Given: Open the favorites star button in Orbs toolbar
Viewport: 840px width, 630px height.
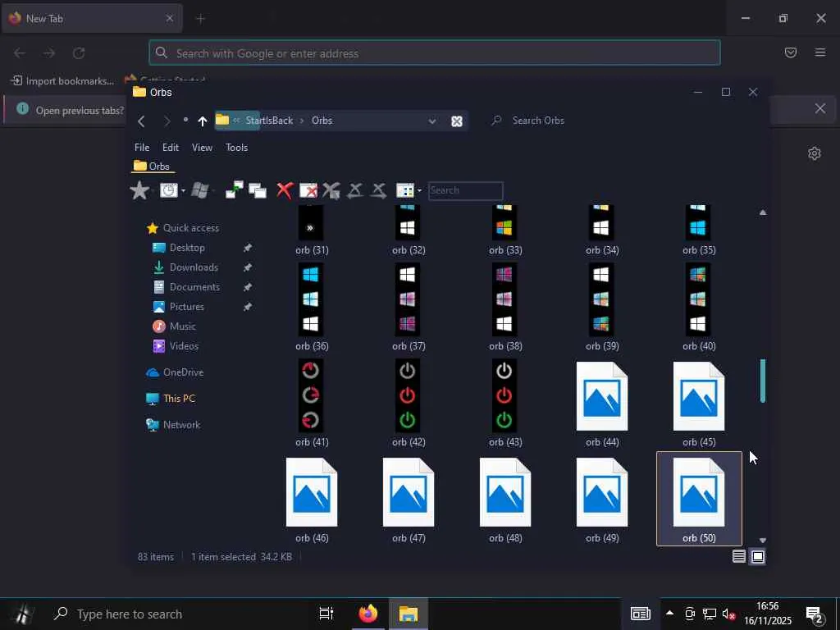Looking at the screenshot, I should 139,190.
